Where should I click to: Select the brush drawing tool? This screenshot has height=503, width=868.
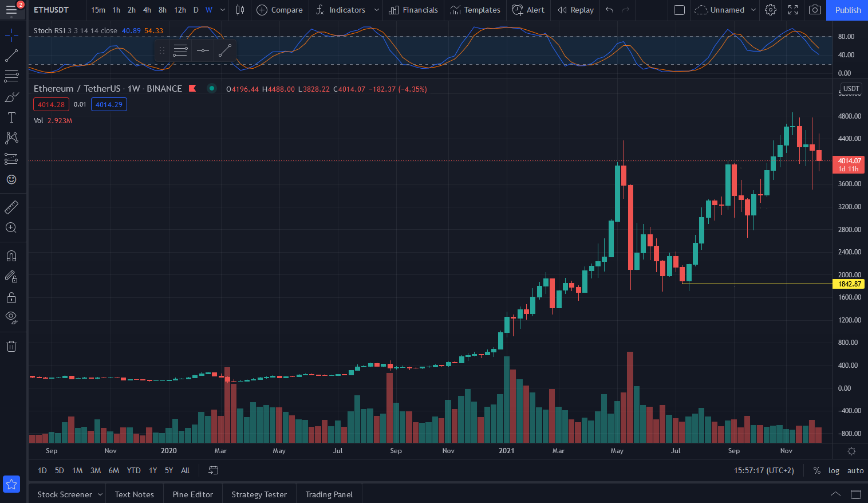pos(11,97)
